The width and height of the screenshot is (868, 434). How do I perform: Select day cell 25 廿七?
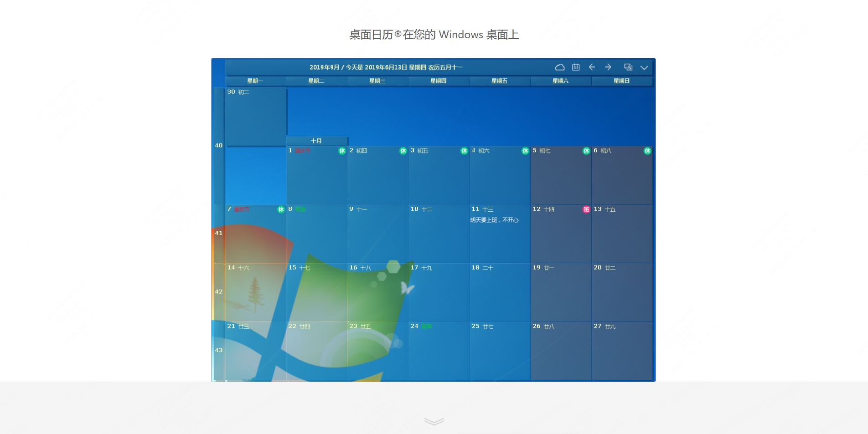500,351
